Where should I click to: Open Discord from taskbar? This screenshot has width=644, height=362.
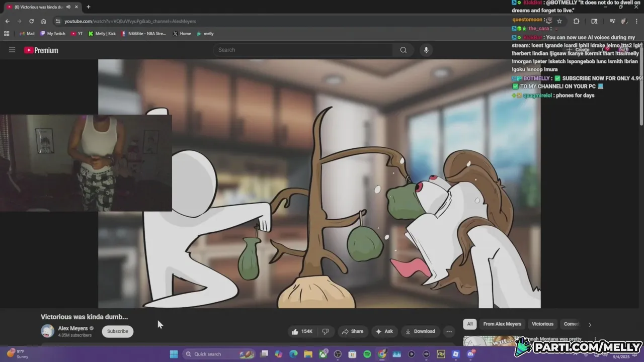point(470,354)
